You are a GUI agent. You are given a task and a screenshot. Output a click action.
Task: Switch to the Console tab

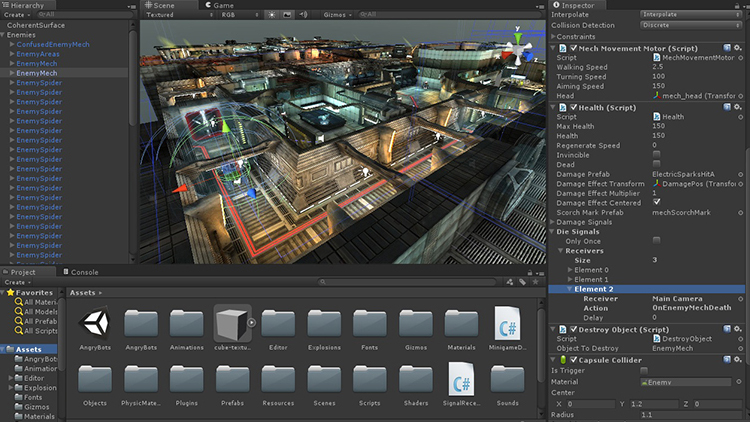[81, 272]
